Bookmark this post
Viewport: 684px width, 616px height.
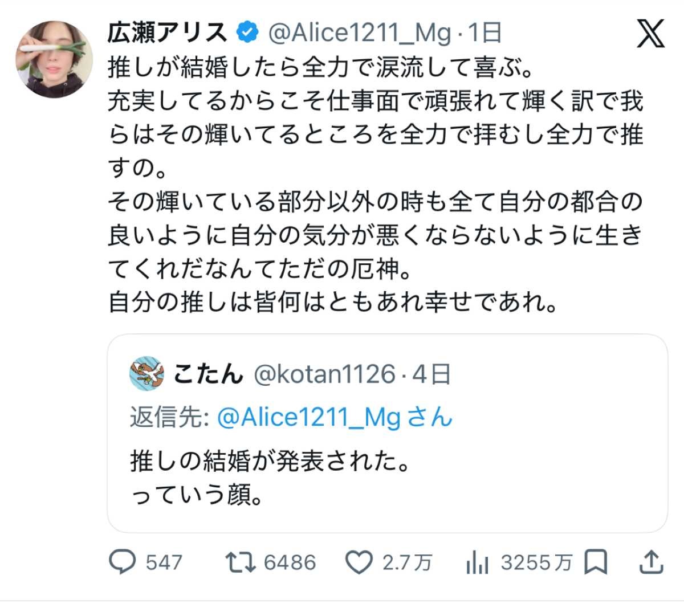[596, 562]
